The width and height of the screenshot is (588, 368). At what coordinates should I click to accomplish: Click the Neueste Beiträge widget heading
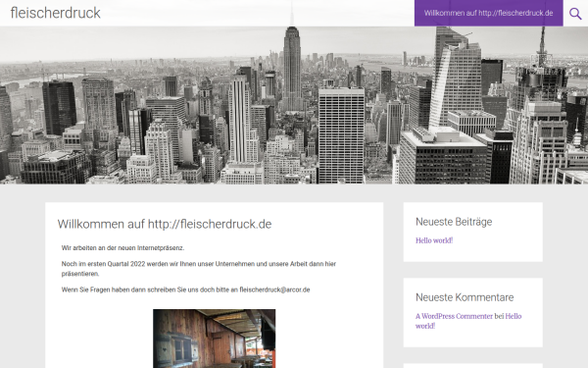(454, 222)
